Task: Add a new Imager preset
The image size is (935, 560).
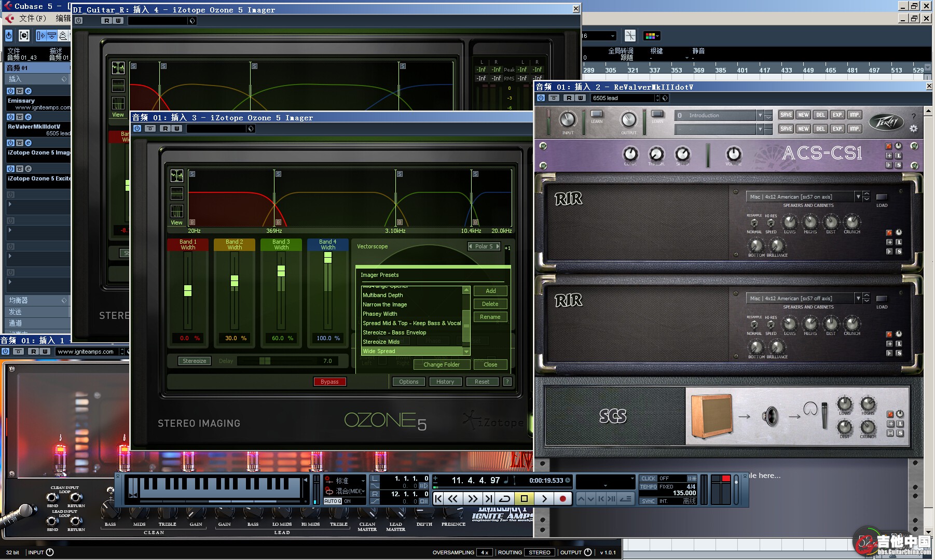Action: pos(491,291)
